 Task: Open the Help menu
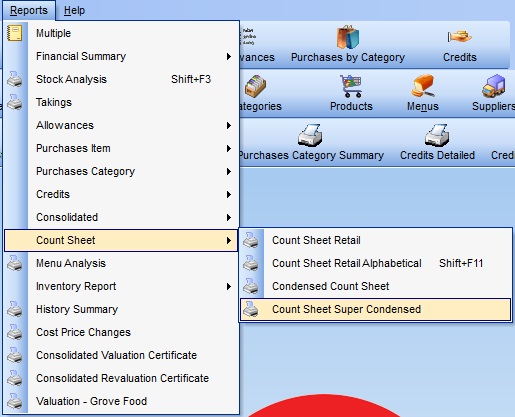coord(74,10)
